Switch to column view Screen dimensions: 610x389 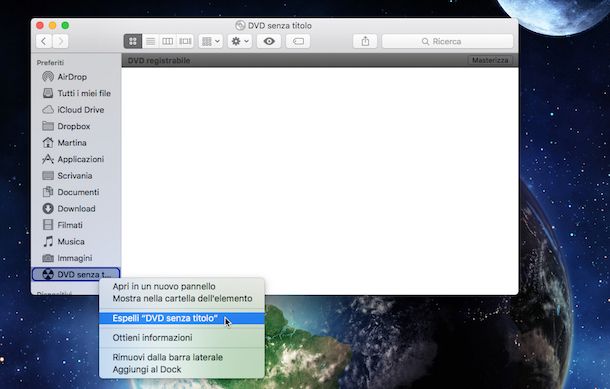[x=168, y=41]
